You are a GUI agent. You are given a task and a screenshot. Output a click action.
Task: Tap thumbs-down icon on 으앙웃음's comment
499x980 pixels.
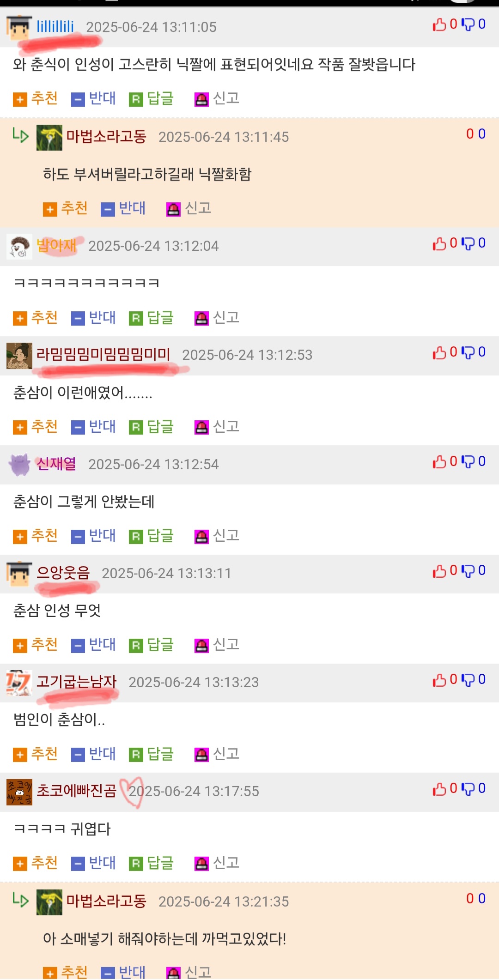tap(468, 571)
